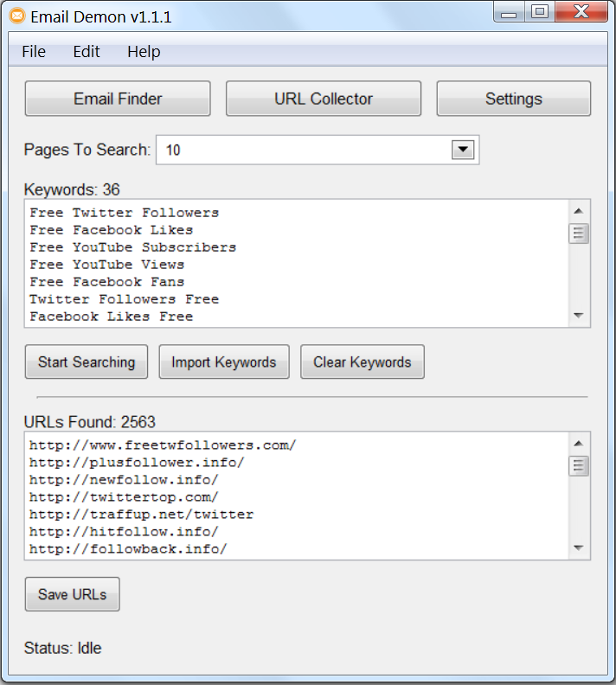Maximize the Email Demon window
616x685 pixels.
tap(540, 12)
